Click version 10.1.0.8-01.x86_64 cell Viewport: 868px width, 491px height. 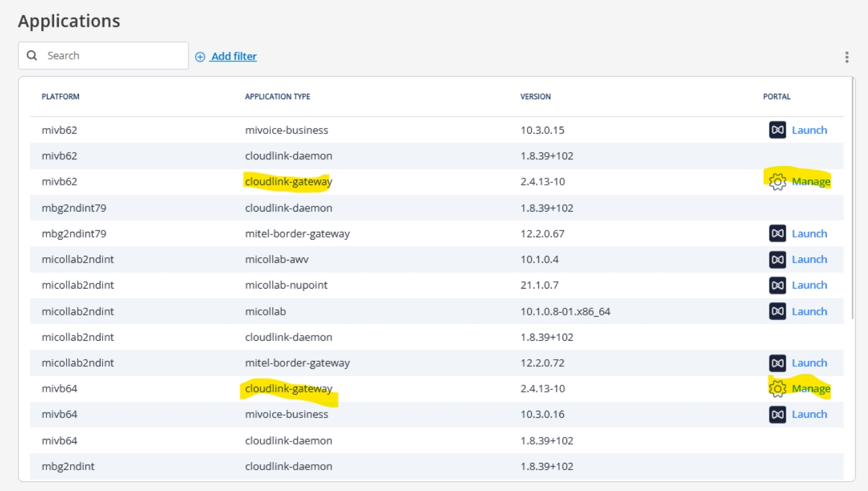565,311
